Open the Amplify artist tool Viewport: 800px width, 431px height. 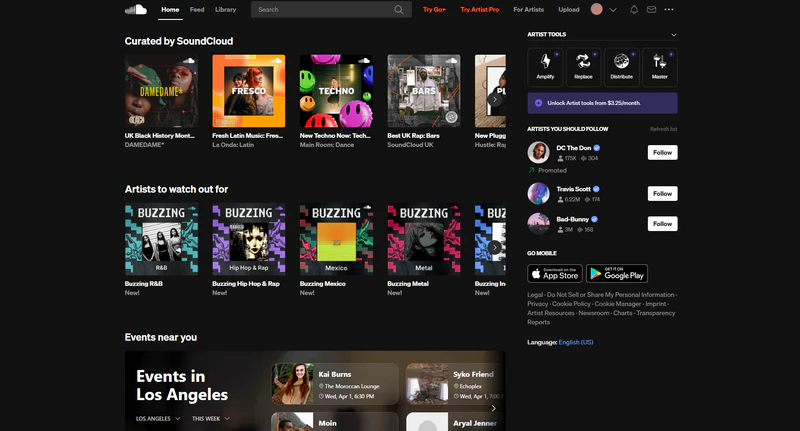coord(545,66)
